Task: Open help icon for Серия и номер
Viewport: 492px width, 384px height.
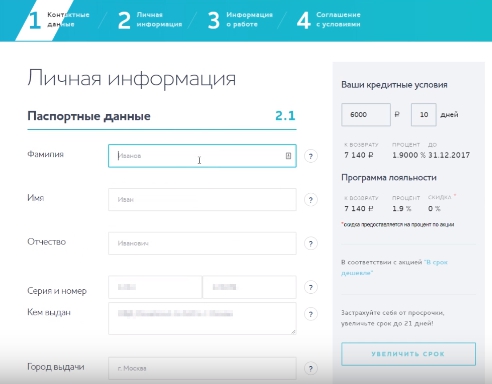Action: 311,287
